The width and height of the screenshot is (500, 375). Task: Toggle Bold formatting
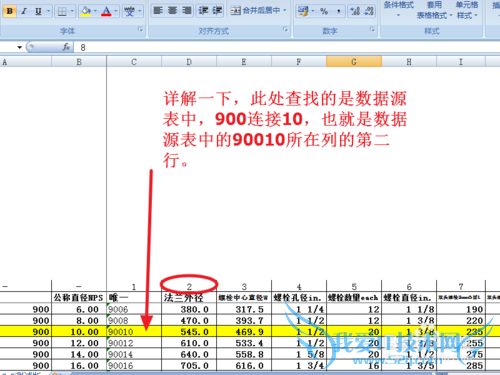(x=10, y=11)
